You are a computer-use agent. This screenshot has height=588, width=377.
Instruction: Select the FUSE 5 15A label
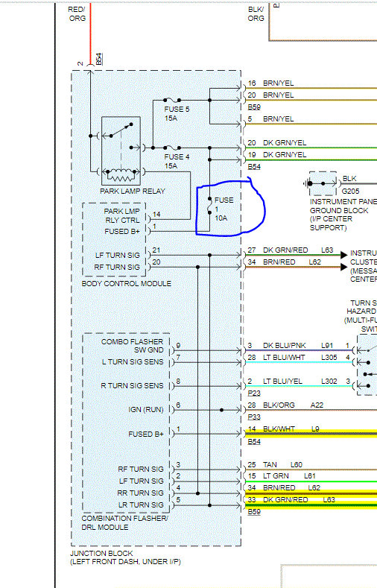pyautogui.click(x=177, y=113)
